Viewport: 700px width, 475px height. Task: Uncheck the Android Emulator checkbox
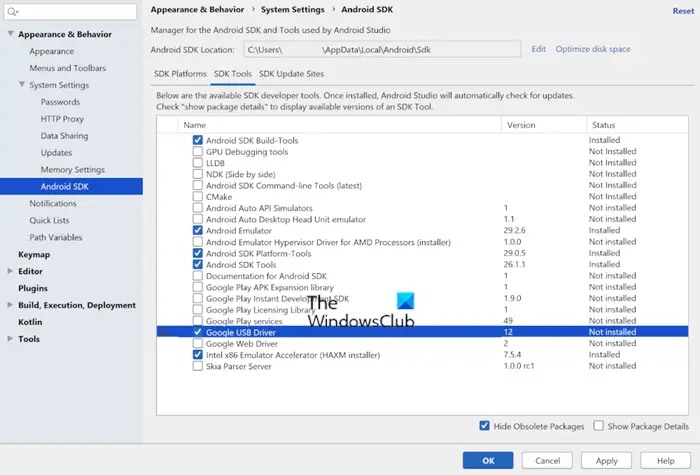coord(198,230)
